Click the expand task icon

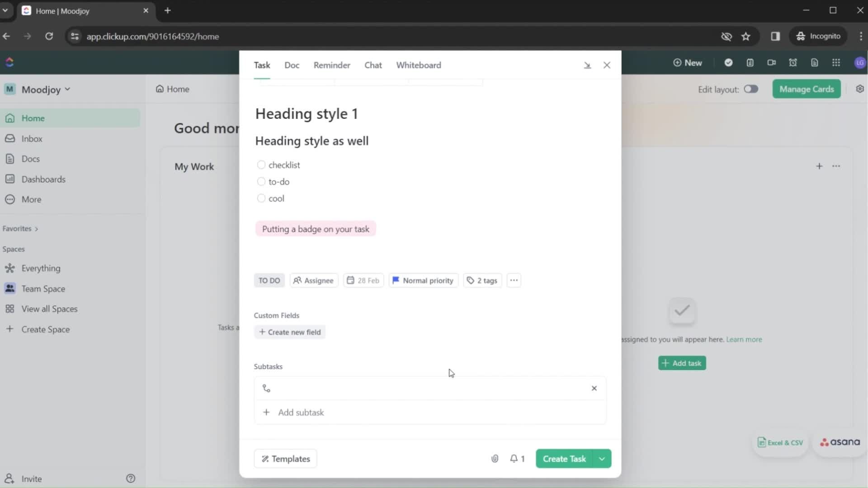(x=587, y=64)
